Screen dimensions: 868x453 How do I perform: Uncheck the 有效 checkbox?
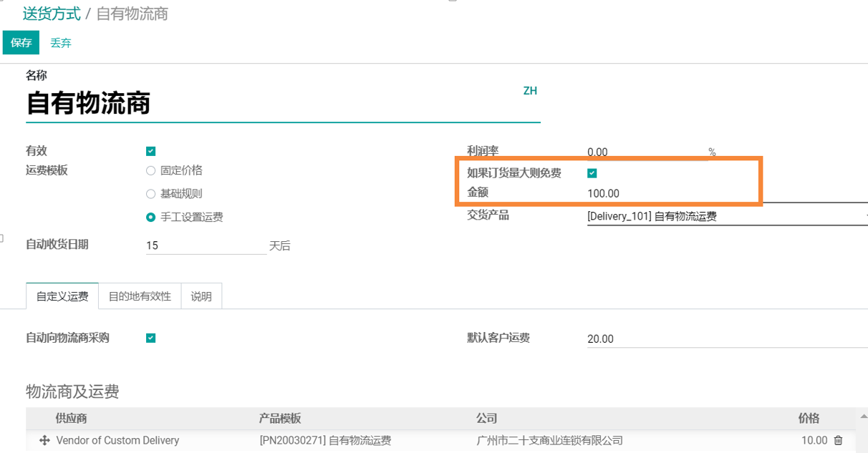[x=150, y=151]
